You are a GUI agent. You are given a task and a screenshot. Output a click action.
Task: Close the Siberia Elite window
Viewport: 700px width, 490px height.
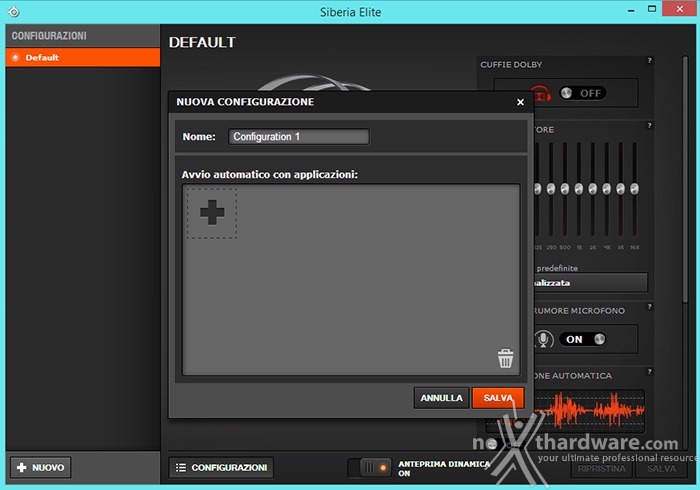tap(679, 9)
